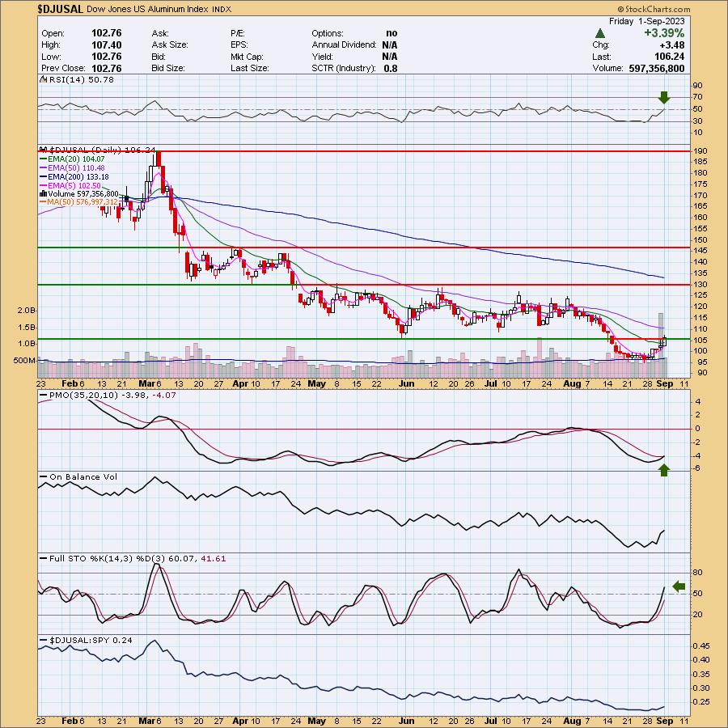Image resolution: width=728 pixels, height=728 pixels.
Task: Click the Annual Dividend: label
Action: (x=344, y=45)
